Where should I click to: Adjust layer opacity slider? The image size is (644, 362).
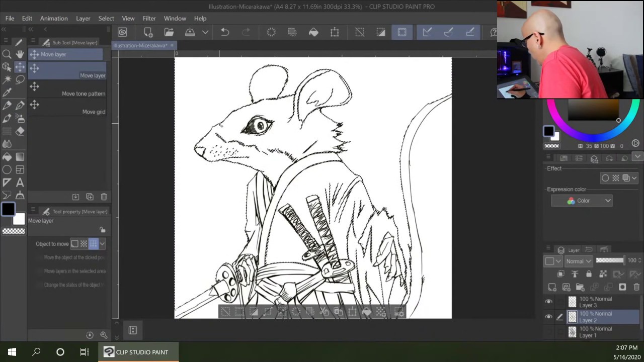click(610, 260)
